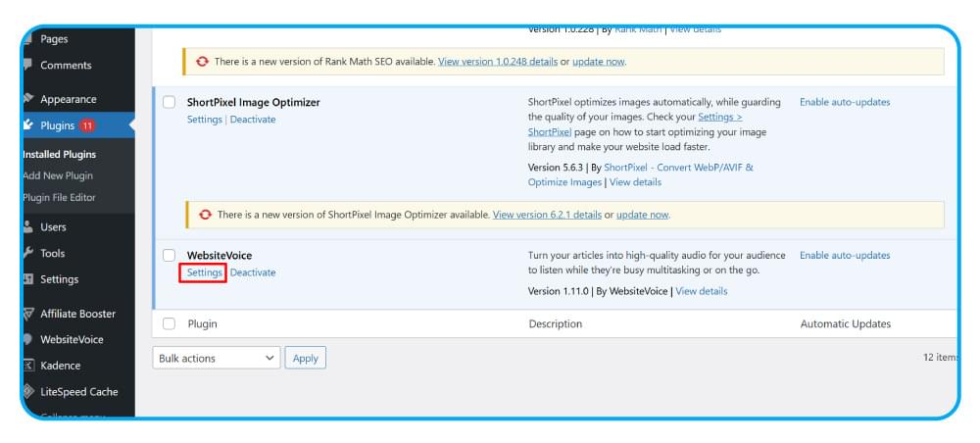
Task: Click the Comments speech bubble icon
Action: coord(26,65)
